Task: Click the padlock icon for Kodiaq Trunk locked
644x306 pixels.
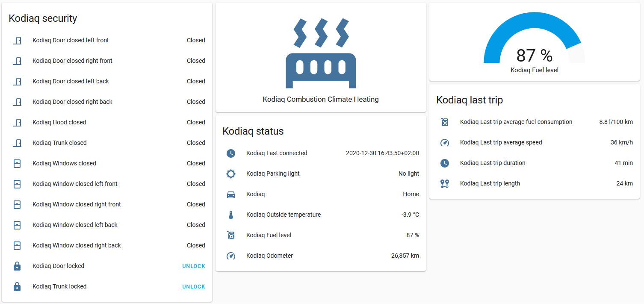Action: [17, 286]
